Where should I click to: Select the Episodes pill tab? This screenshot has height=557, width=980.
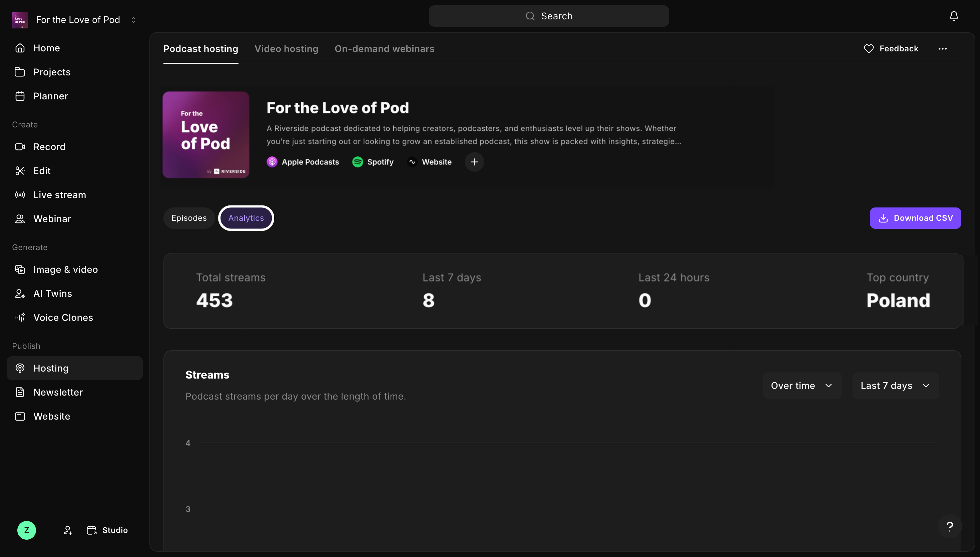click(189, 218)
